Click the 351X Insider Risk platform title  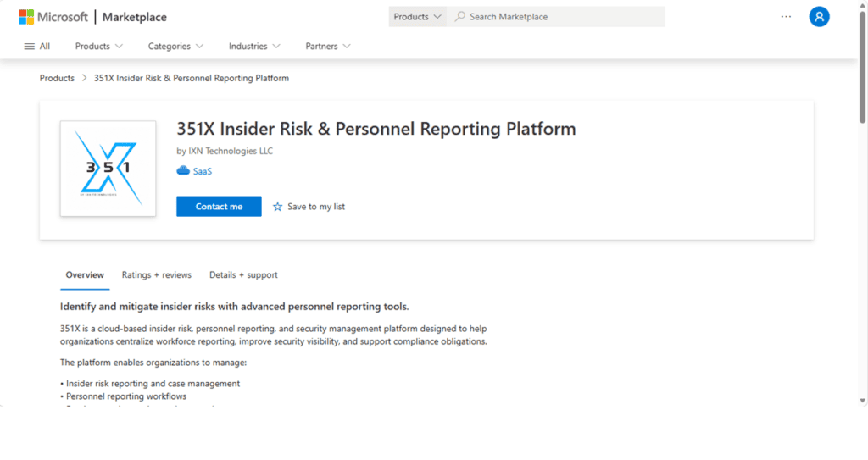pos(376,129)
